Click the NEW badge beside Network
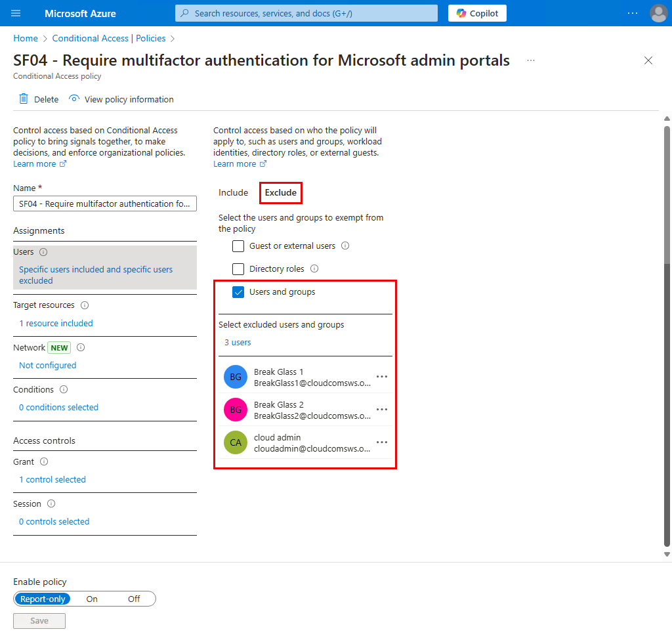The image size is (672, 642). [x=59, y=347]
